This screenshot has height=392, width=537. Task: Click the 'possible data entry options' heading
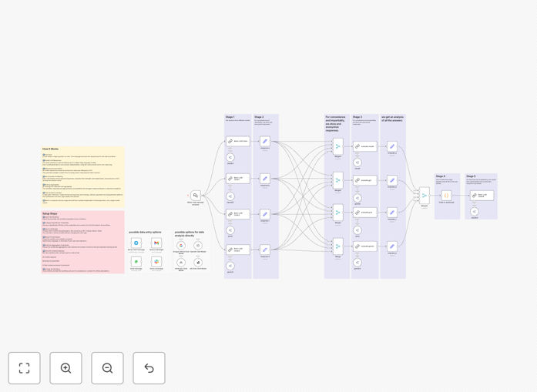[145, 232]
